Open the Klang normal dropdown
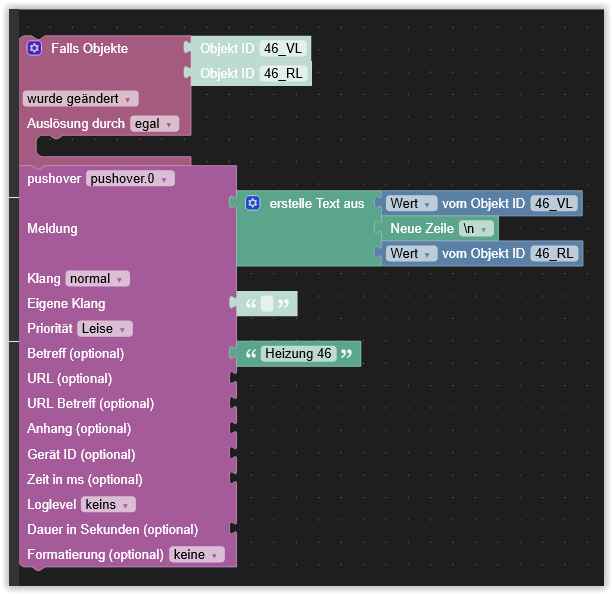 pyautogui.click(x=98, y=279)
